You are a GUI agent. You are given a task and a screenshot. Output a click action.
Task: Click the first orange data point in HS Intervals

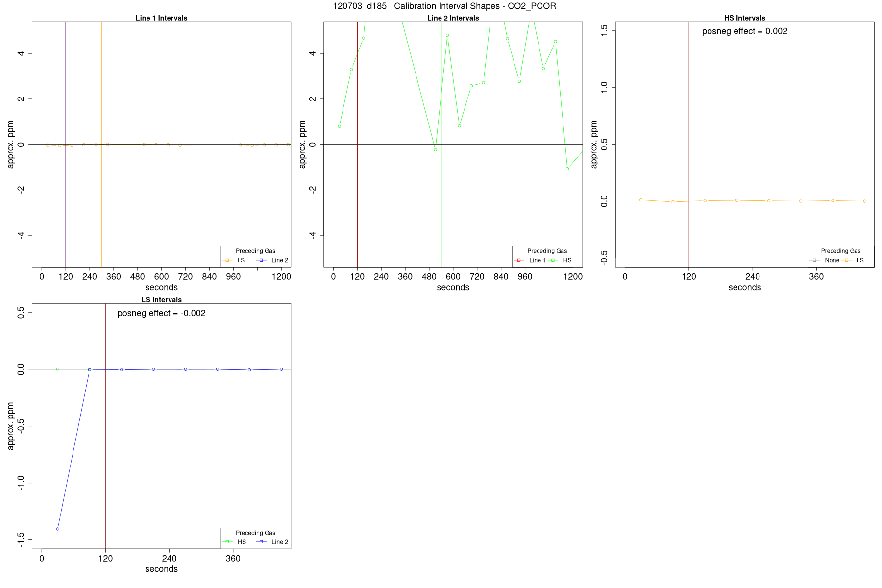pos(641,200)
